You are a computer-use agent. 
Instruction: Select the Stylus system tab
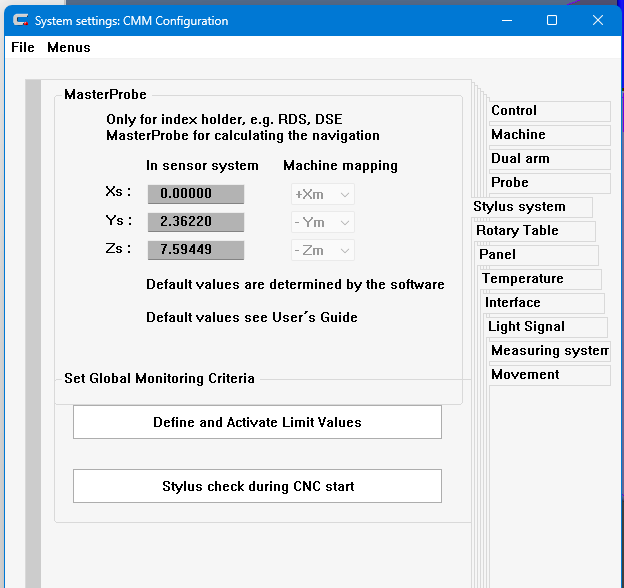pyautogui.click(x=530, y=207)
